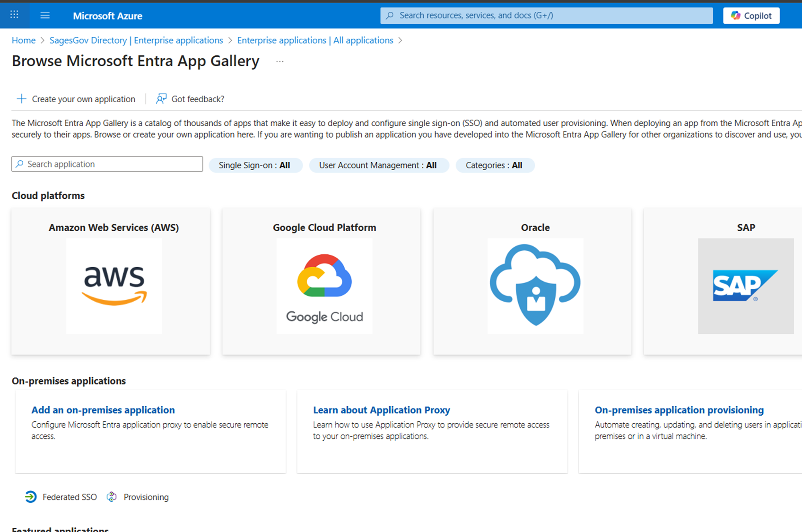
Task: Select the Google Cloud Platform logo
Action: (x=324, y=286)
